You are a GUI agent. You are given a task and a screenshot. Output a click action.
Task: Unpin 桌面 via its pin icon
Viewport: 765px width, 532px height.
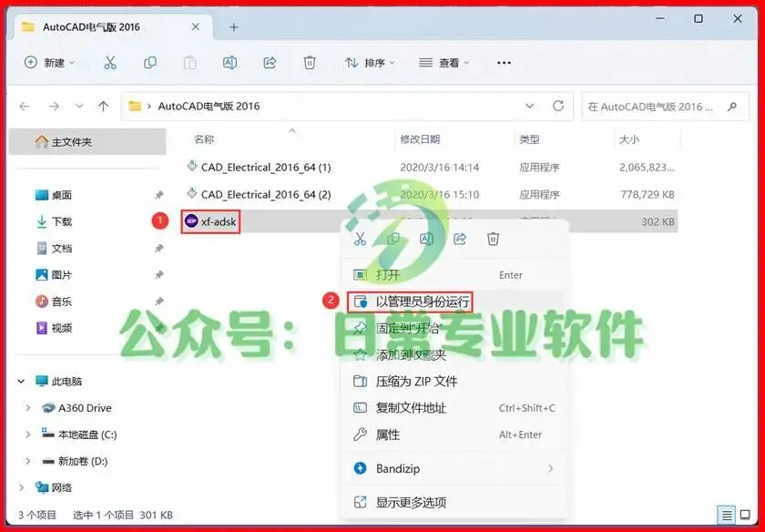pos(159,195)
